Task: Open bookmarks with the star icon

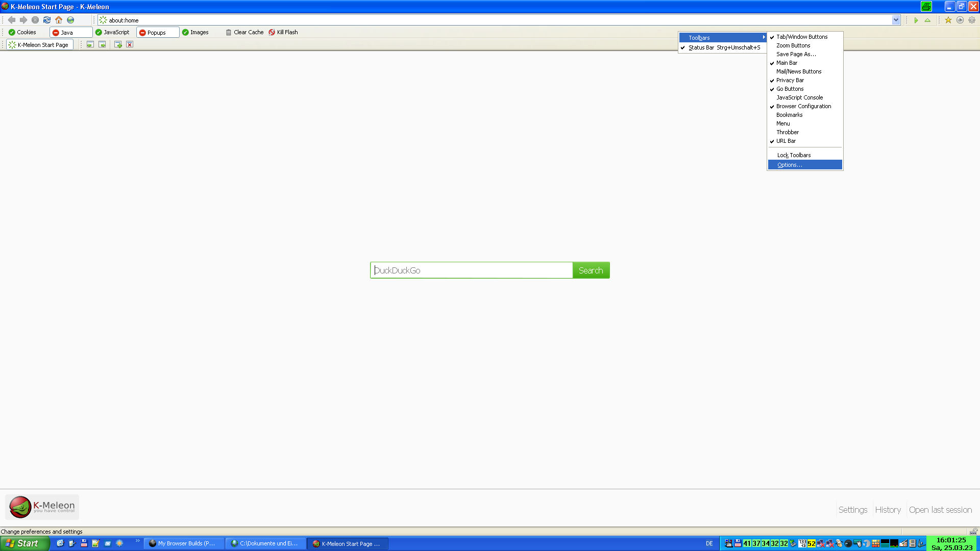Action: point(948,20)
